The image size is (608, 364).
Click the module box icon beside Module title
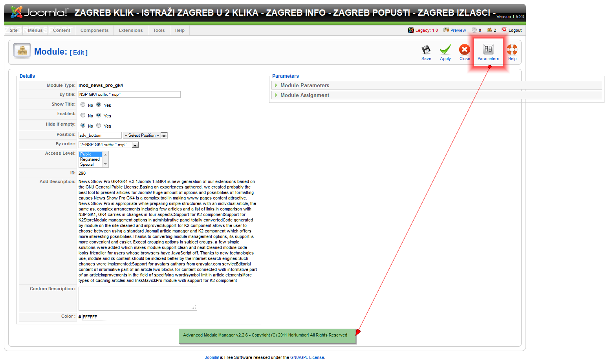(x=22, y=51)
